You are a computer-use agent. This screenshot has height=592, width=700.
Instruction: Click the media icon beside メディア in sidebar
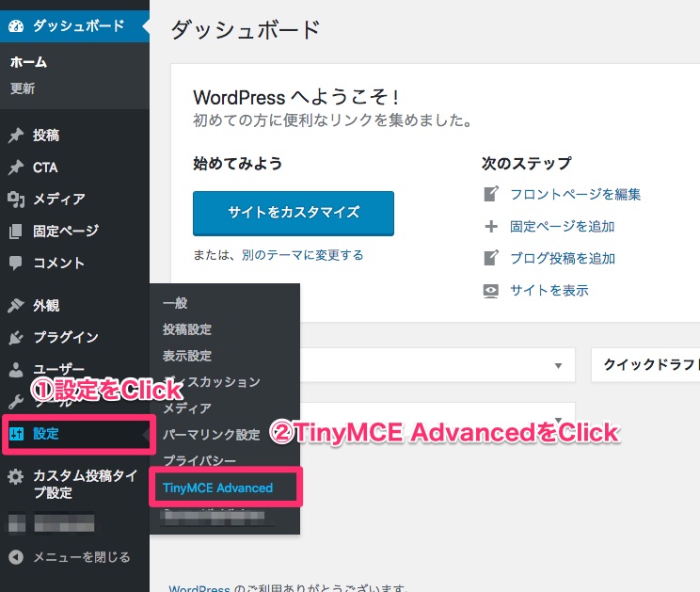click(16, 200)
